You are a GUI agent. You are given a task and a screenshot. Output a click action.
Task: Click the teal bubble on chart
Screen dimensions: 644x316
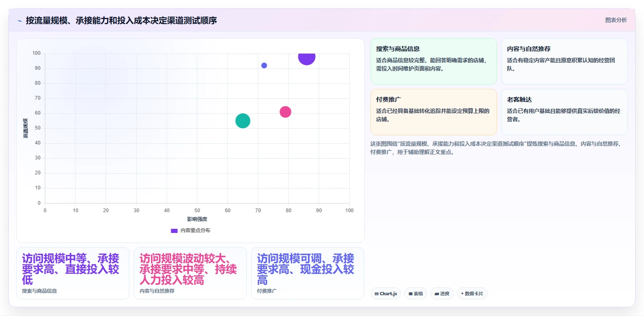click(243, 121)
